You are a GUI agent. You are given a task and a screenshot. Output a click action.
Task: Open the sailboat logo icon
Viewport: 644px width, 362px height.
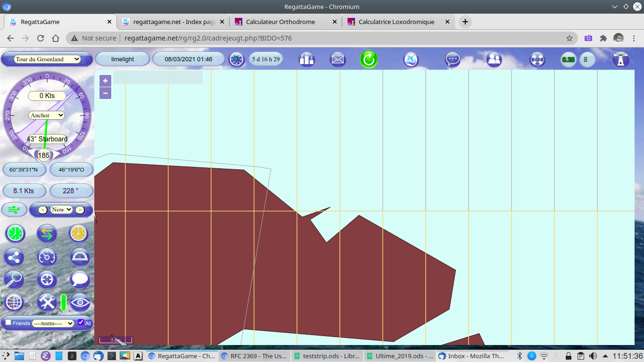(412, 59)
